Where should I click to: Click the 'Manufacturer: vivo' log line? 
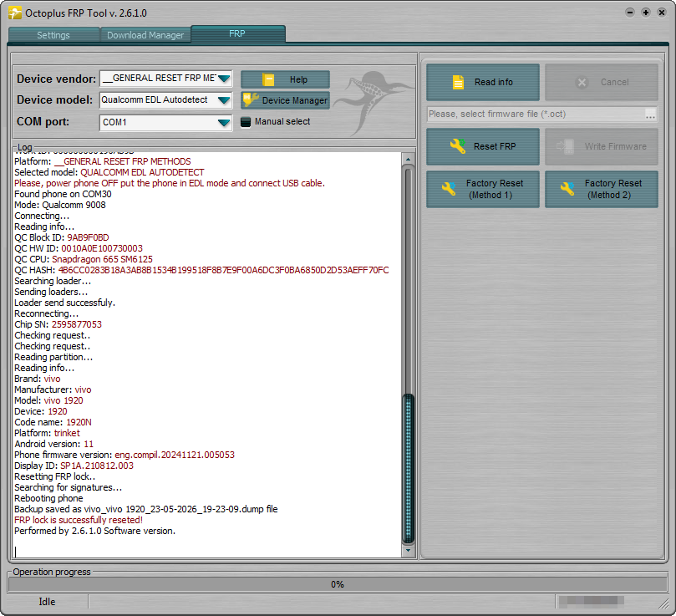coord(53,389)
